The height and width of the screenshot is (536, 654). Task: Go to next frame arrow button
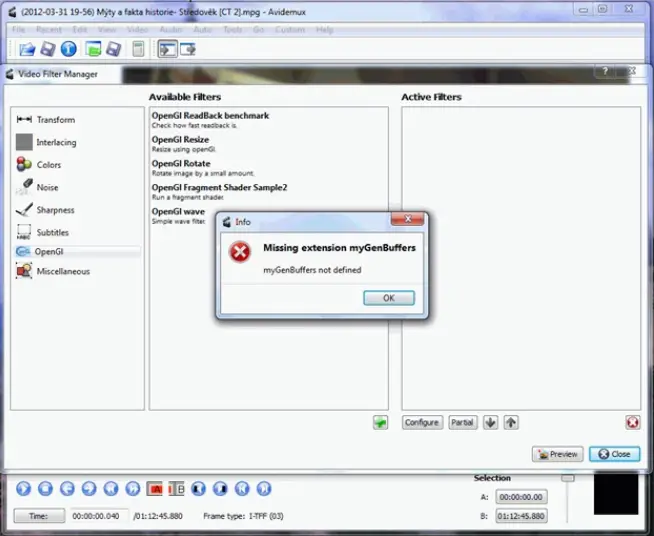[89, 488]
